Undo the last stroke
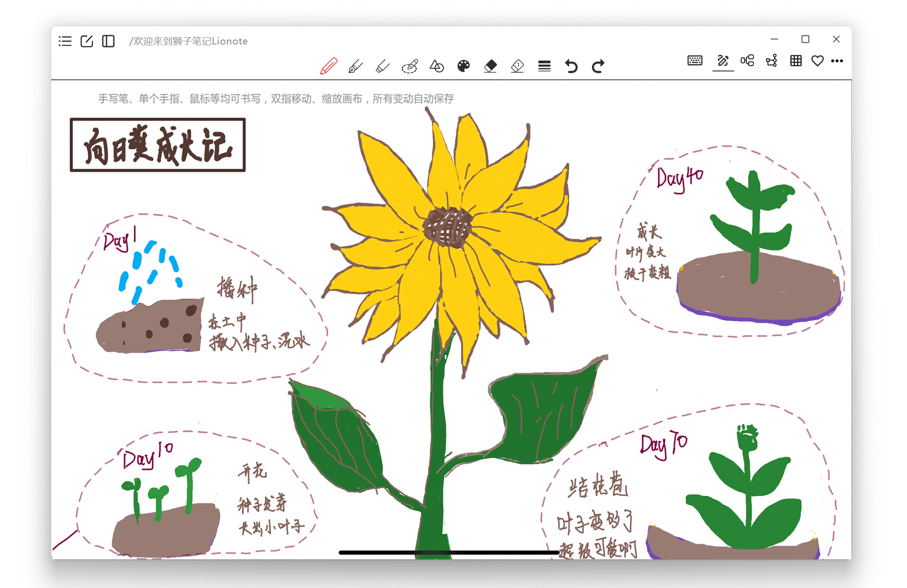This screenshot has height=588, width=907. (571, 65)
